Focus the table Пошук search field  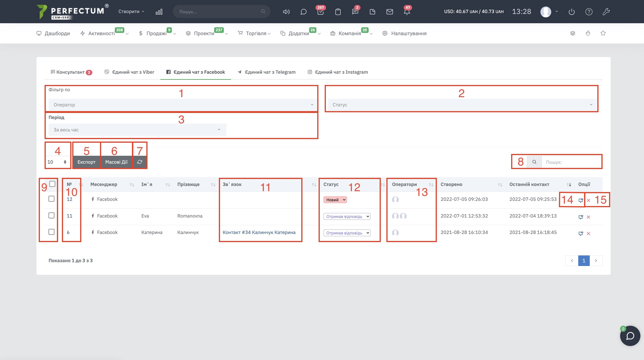[571, 162]
